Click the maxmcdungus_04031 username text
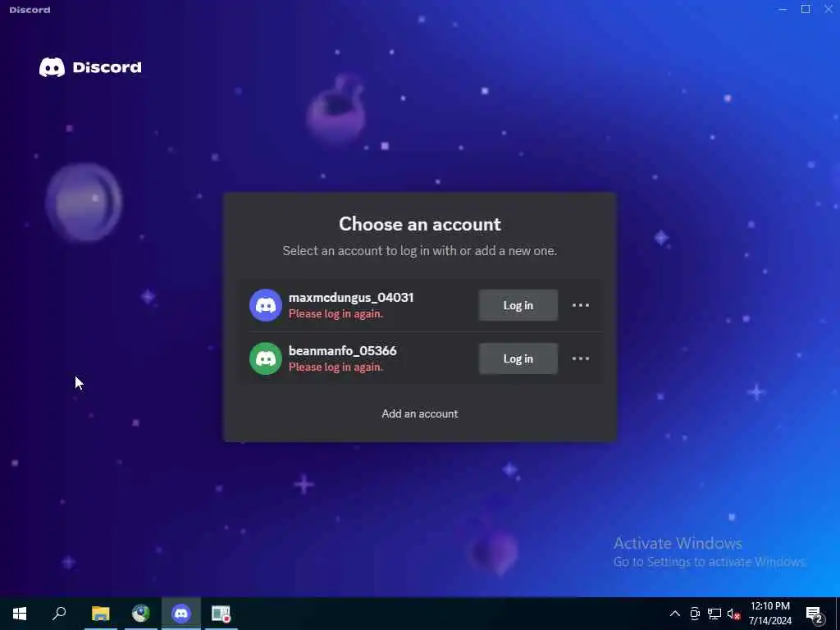 (x=351, y=297)
